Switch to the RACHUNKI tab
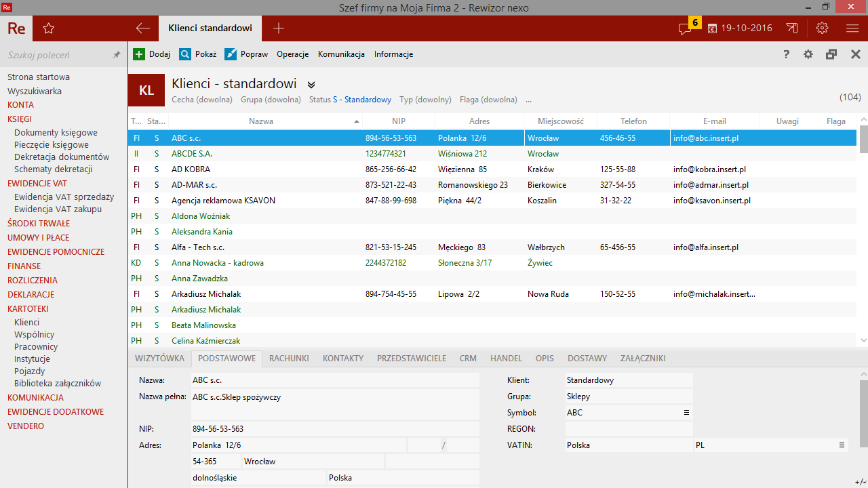This screenshot has height=488, width=868. click(289, 359)
